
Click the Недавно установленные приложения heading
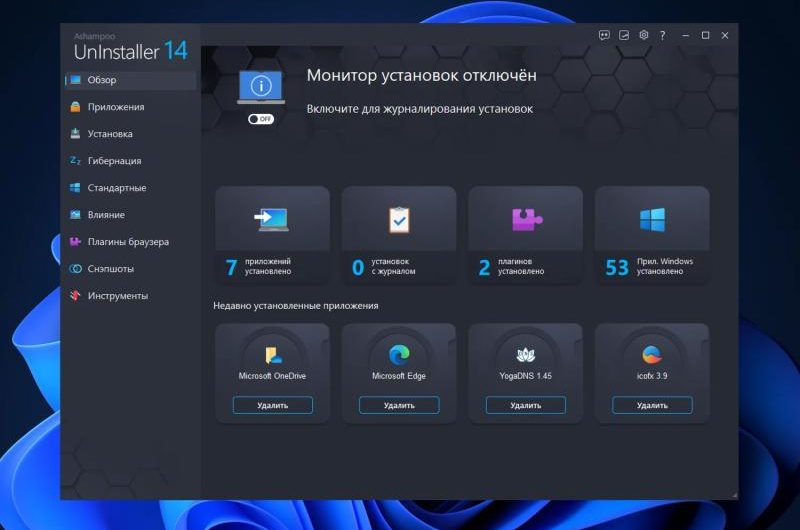[296, 306]
